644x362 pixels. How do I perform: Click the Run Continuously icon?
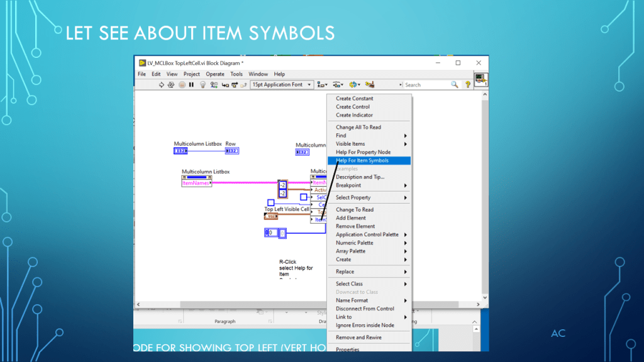(171, 85)
